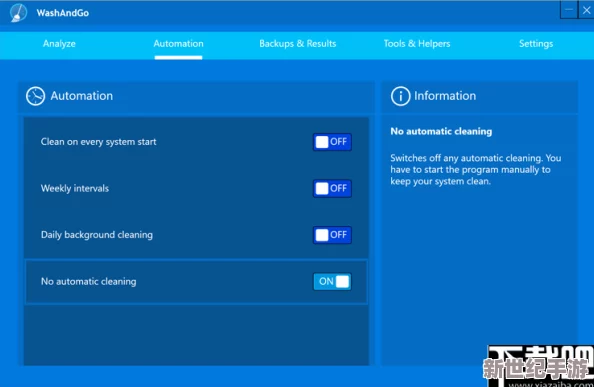Image resolution: width=594 pixels, height=387 pixels.
Task: Click the 'No automatic cleaning' row label
Action: pyautogui.click(x=88, y=281)
